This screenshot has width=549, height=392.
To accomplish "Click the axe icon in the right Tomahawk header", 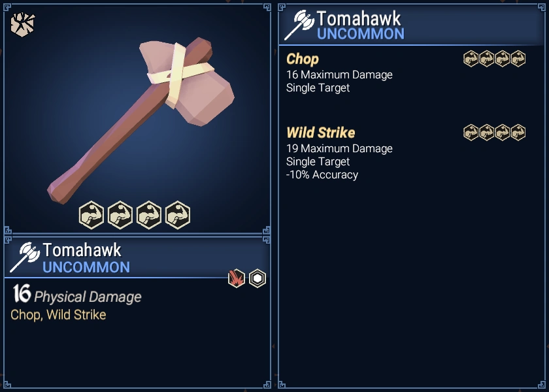I will 299,25.
